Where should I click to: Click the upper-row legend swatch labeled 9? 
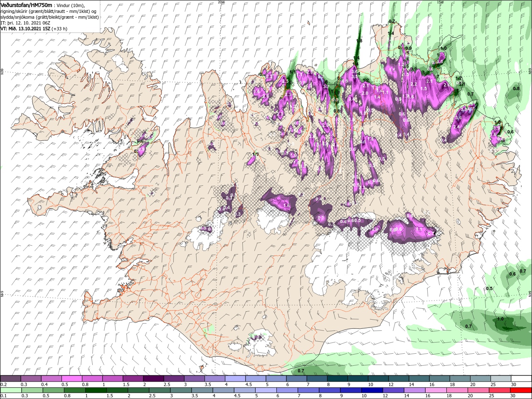[358, 379]
